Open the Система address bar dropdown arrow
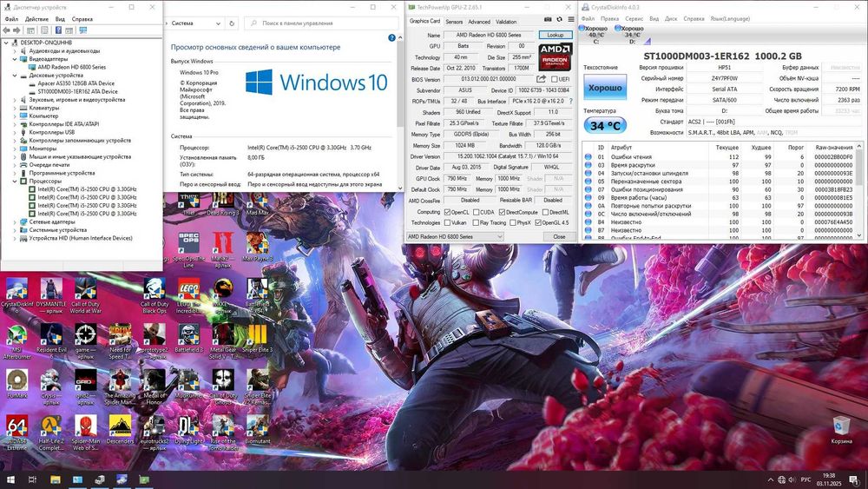Screen dimensions: 868x489 point(218,23)
